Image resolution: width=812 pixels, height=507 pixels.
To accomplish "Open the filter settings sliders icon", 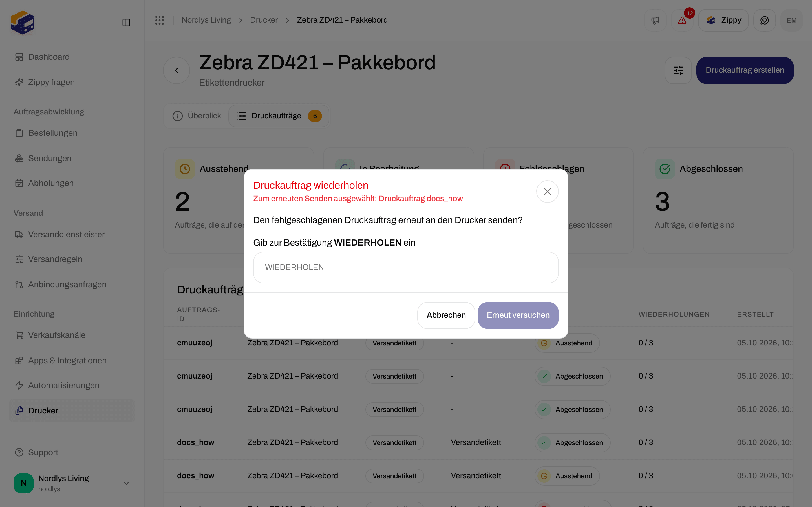I will point(678,70).
